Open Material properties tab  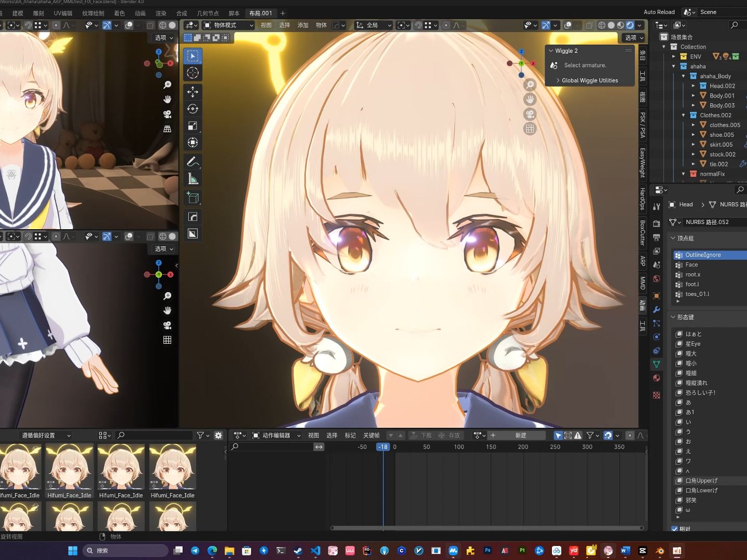click(x=656, y=378)
